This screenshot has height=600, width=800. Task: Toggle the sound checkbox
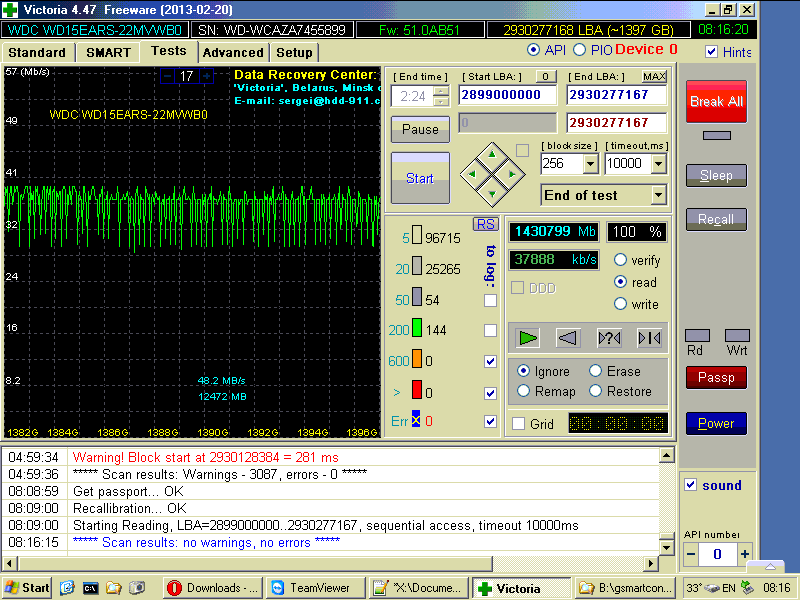[x=690, y=485]
